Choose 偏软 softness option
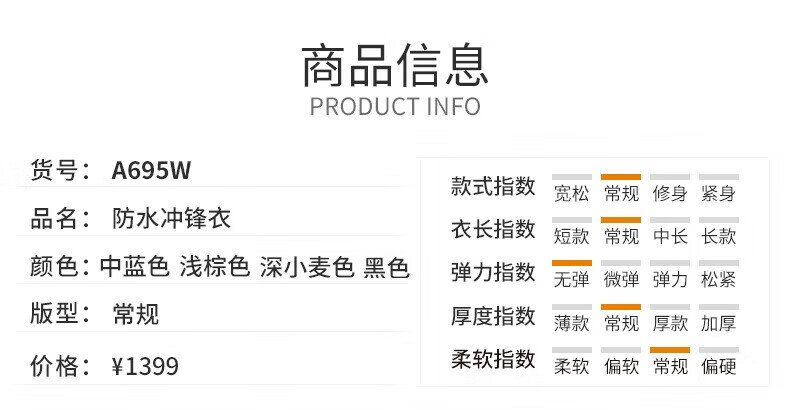The height and width of the screenshot is (410, 790). (621, 367)
